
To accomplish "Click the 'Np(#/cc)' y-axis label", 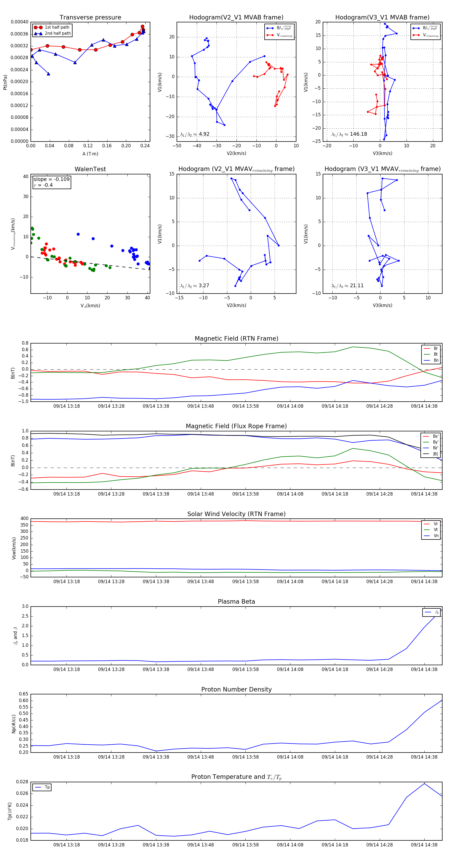I will (x=14, y=724).
